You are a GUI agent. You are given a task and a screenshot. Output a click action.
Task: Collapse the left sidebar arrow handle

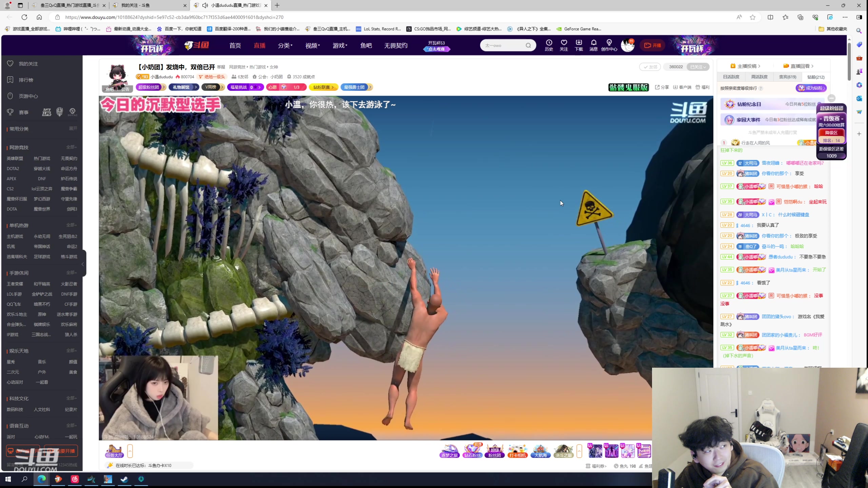point(83,264)
